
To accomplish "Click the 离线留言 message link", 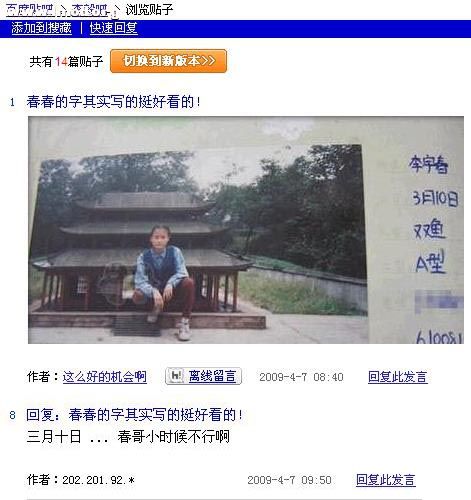I will pyautogui.click(x=212, y=376).
